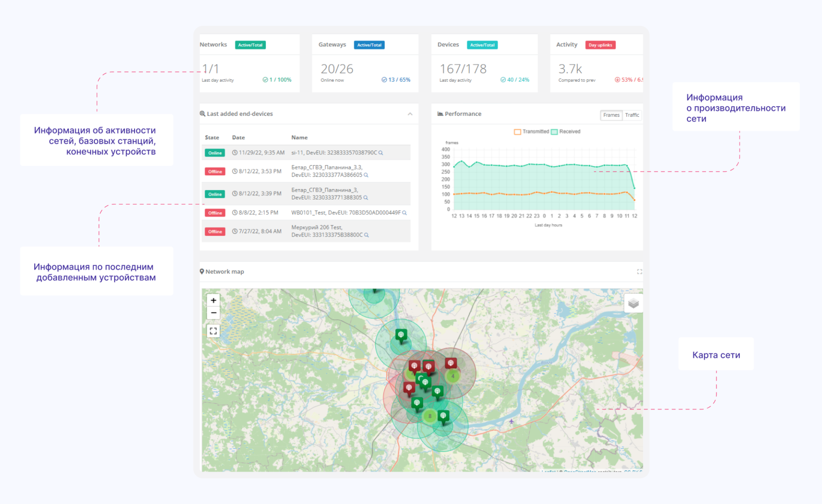The height and width of the screenshot is (504, 822).
Task: Click search icon beside WB0101_Test device
Action: 404,213
